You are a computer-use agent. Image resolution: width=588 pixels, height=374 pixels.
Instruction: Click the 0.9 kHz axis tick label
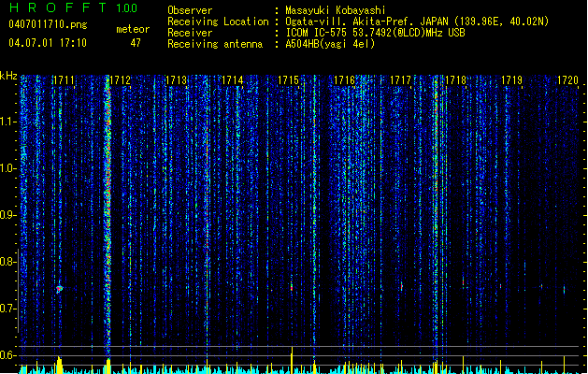click(8, 215)
